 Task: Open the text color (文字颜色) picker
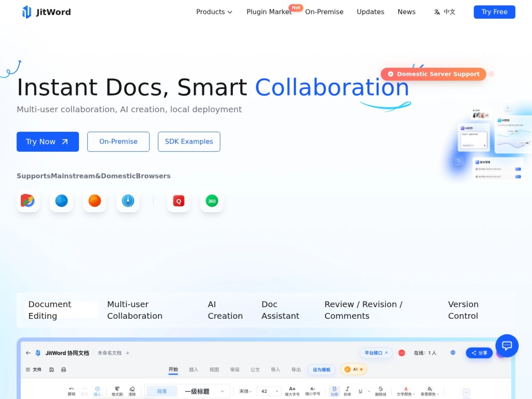pyautogui.click(x=406, y=391)
